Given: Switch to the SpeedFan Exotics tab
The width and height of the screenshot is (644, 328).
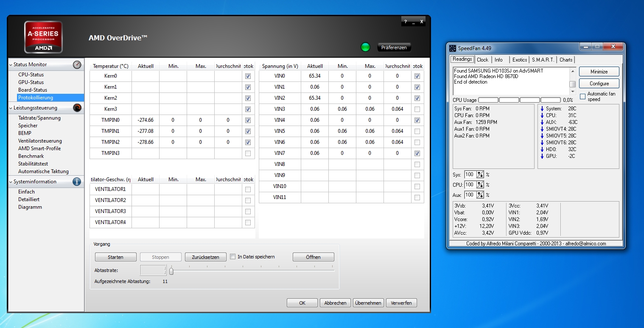Looking at the screenshot, I should tap(519, 60).
